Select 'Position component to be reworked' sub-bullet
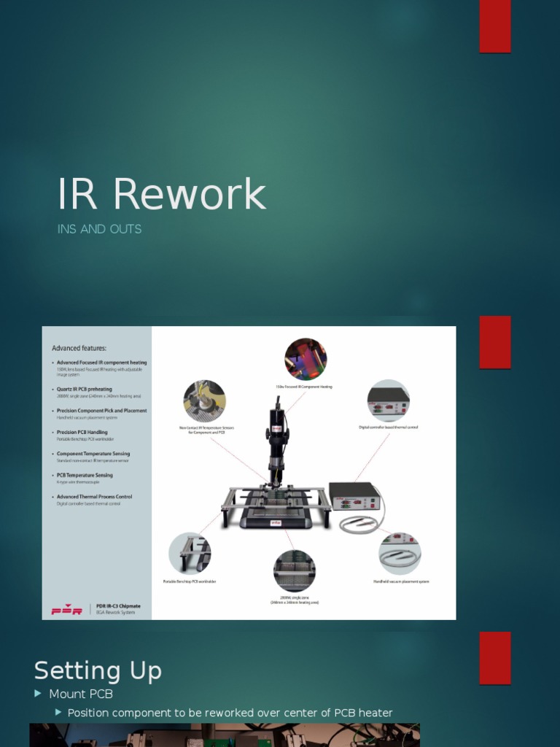 coord(230,713)
